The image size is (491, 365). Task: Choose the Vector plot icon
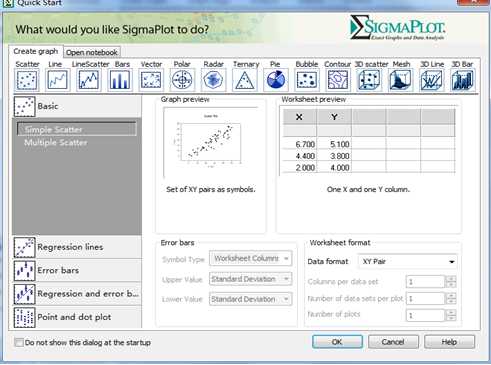coord(151,80)
